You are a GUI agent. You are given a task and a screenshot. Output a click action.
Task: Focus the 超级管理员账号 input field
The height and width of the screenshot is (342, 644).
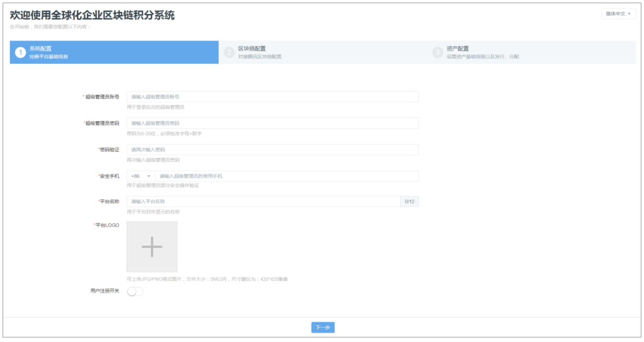tap(272, 97)
